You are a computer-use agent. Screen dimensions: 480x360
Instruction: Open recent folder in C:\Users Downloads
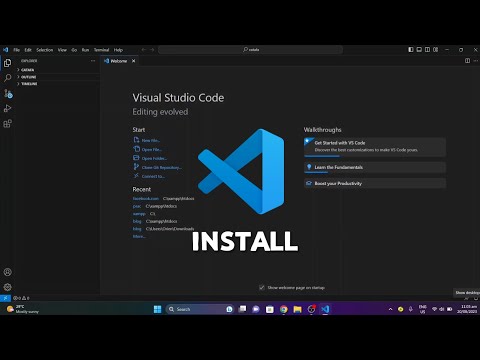(x=137, y=229)
